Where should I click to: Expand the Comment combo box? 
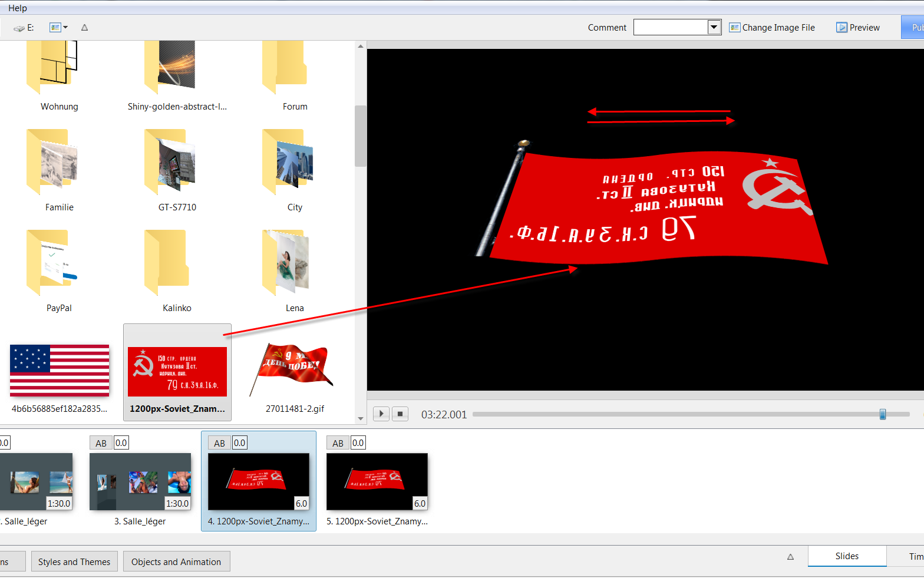[x=714, y=27]
